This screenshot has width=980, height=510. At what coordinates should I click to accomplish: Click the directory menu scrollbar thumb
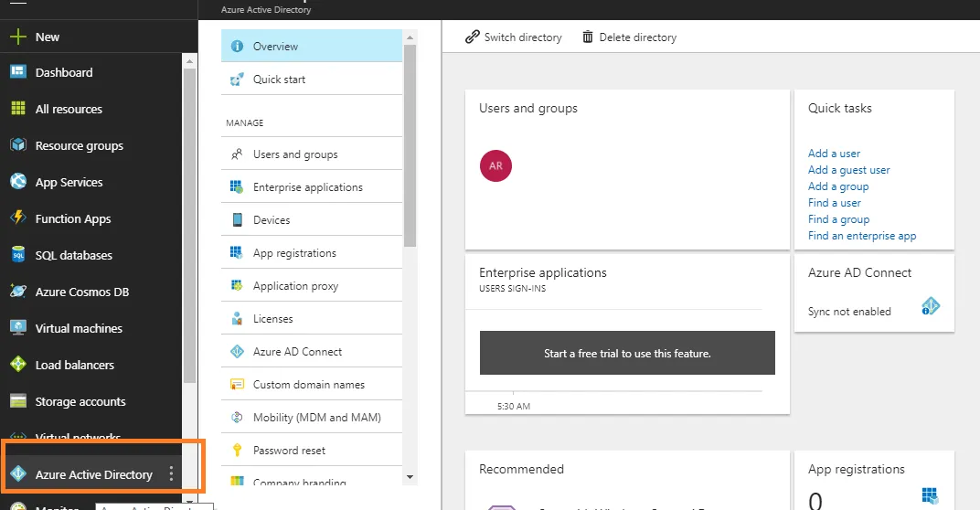pos(410,145)
